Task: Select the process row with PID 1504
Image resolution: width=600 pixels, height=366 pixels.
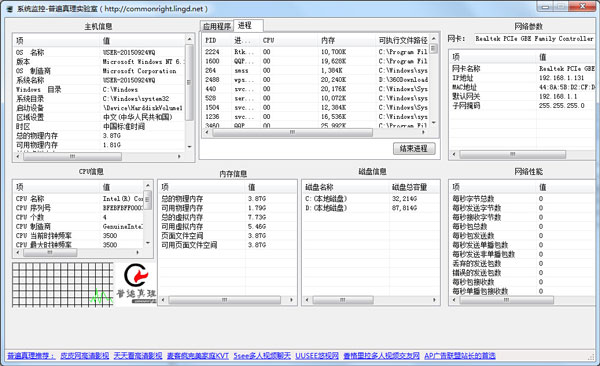Action: point(316,108)
